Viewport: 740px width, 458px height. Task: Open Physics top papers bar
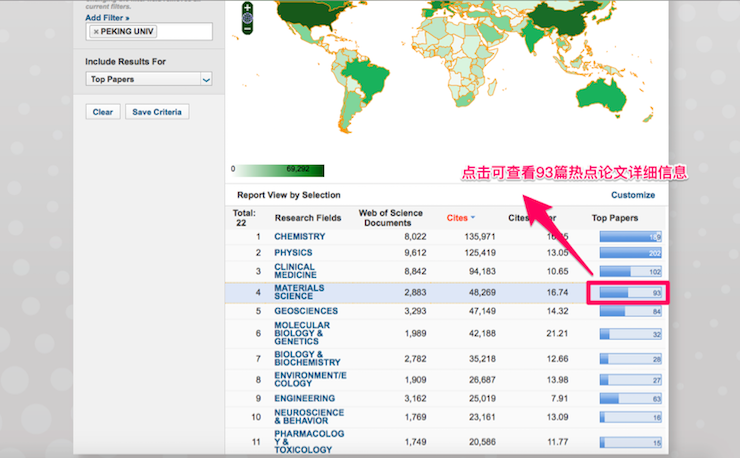pyautogui.click(x=629, y=253)
